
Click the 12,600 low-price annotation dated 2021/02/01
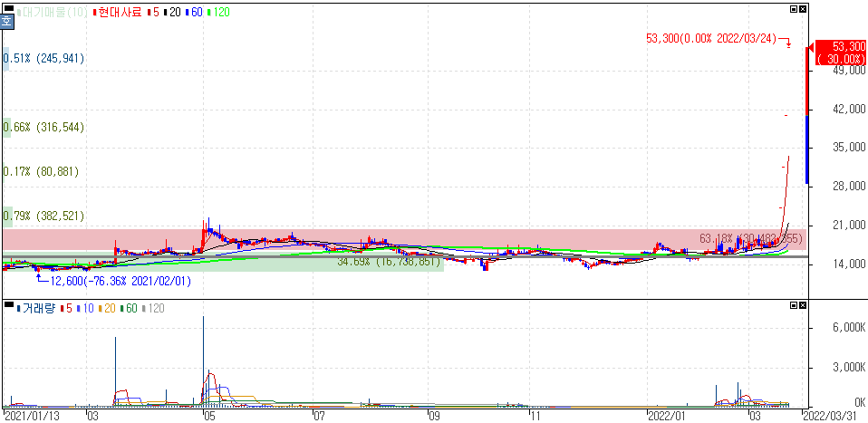(121, 282)
